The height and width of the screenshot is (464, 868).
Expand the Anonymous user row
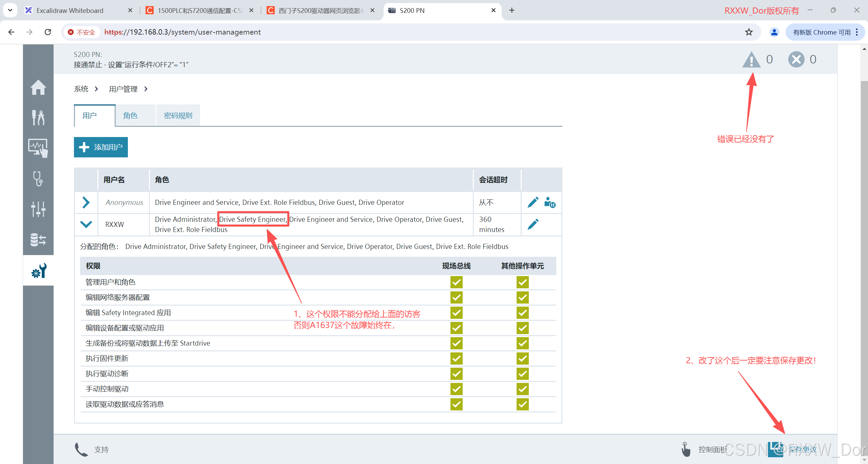coord(86,202)
